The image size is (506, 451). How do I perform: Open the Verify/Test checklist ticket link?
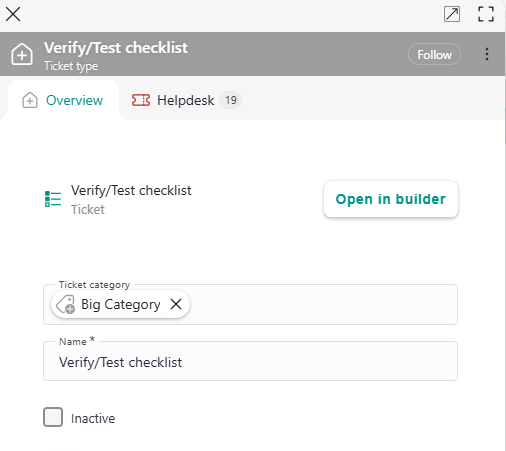point(131,191)
